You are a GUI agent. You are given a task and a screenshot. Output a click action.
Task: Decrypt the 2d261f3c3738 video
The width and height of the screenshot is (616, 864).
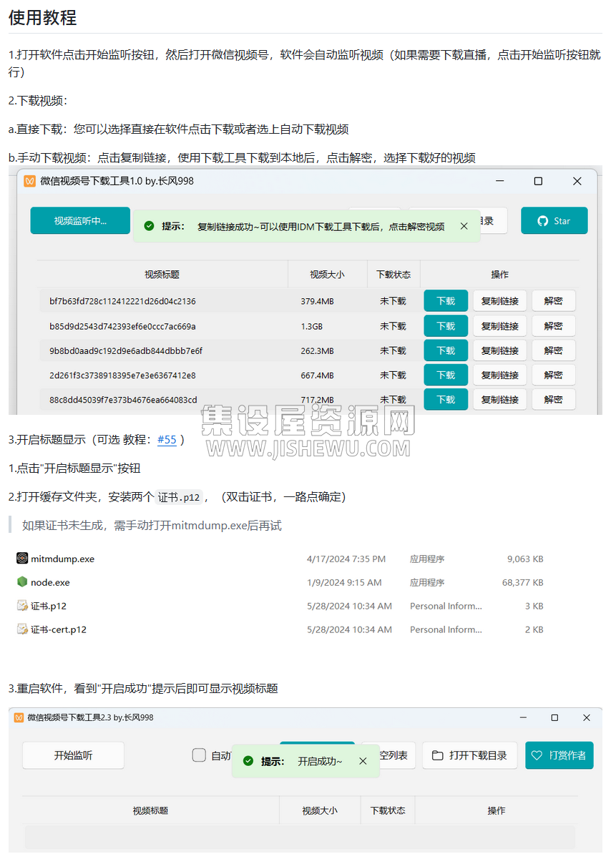553,375
